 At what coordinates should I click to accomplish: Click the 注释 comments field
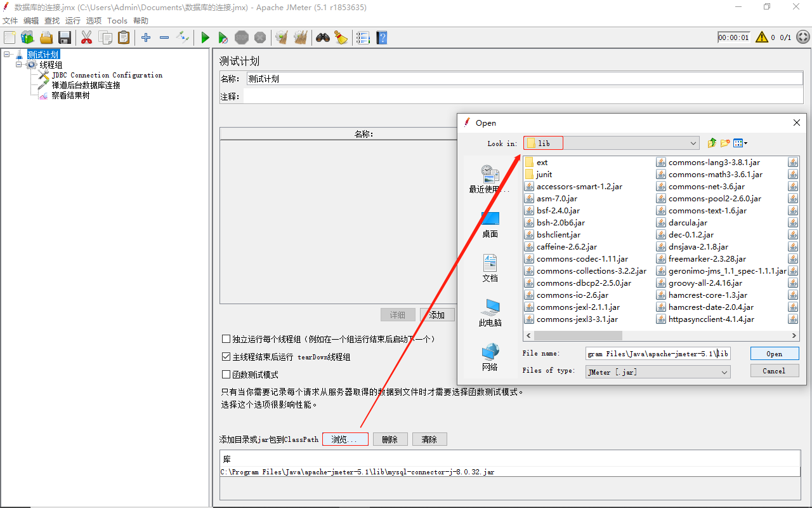coord(523,97)
